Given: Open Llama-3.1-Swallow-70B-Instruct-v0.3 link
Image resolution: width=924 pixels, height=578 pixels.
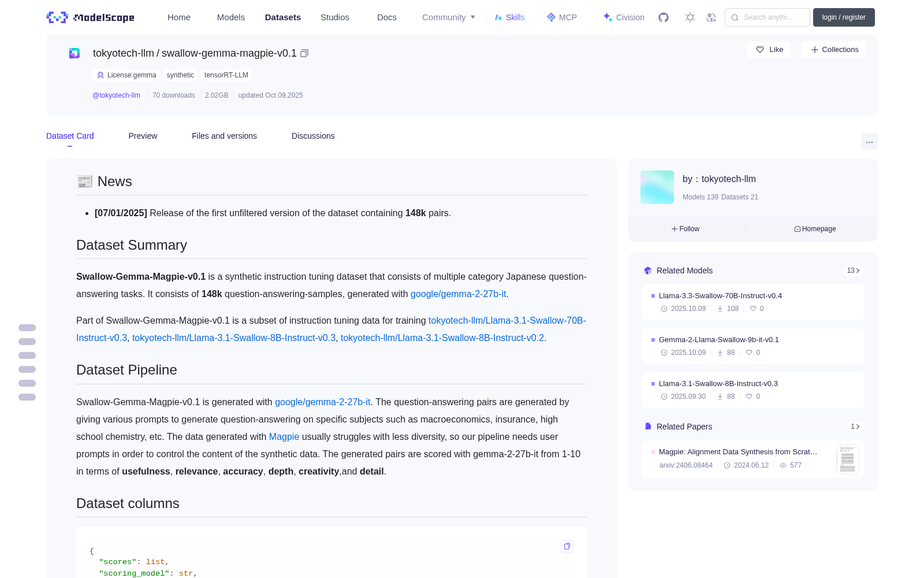Looking at the screenshot, I should coord(507,320).
